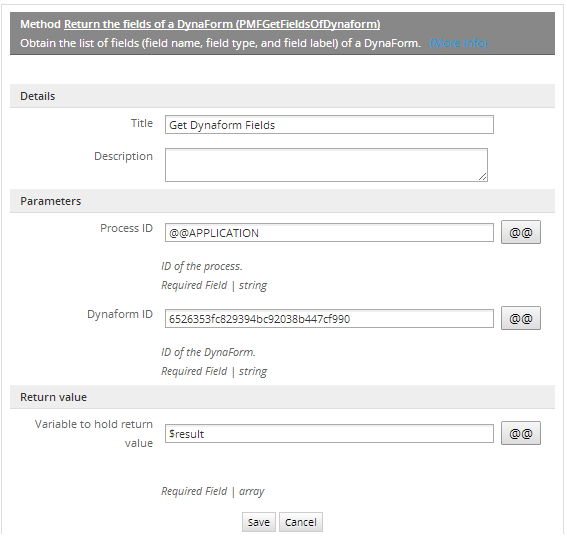Screen dimensions: 567x537
Task: Open variable picker beside Dynaform ID field
Action: coord(520,318)
